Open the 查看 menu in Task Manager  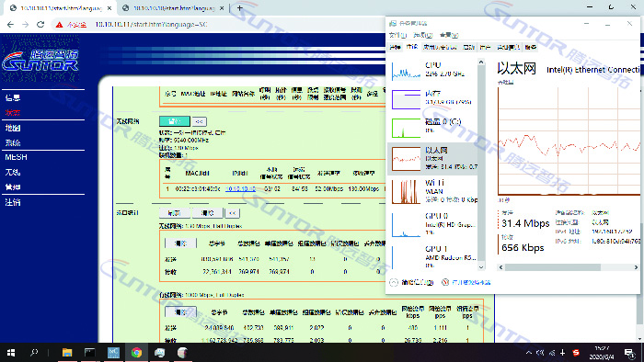(449, 35)
